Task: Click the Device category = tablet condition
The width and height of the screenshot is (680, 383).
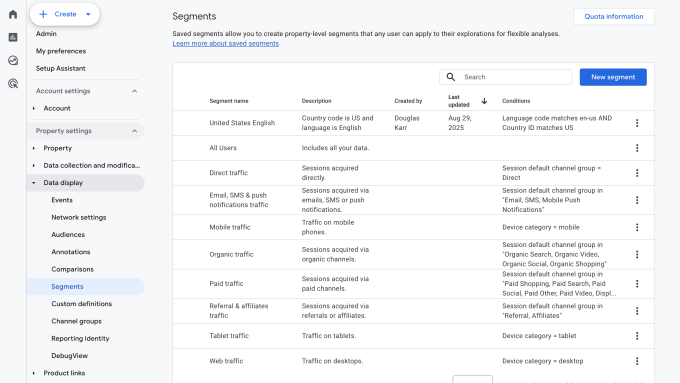Action: pyautogui.click(x=539, y=336)
